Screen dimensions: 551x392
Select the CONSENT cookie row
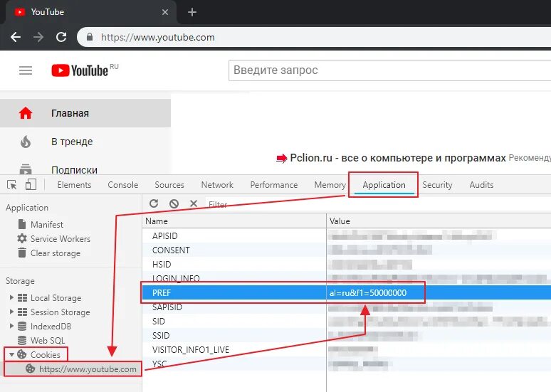click(347, 250)
